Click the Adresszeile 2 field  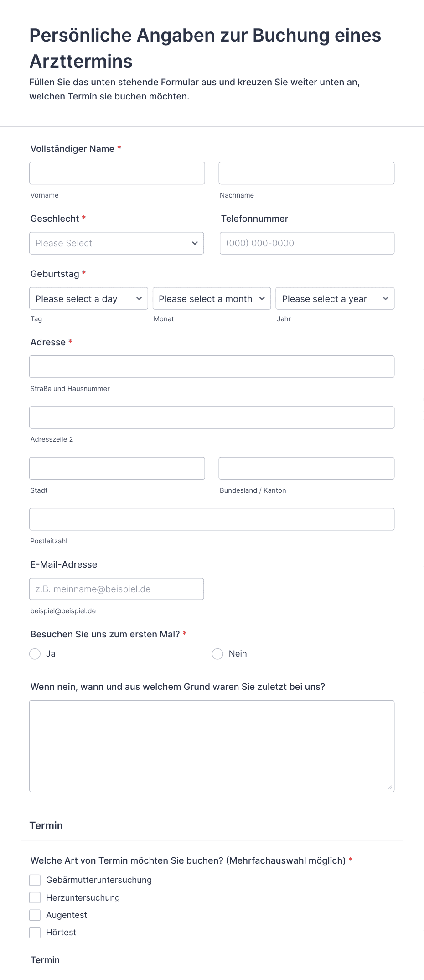(x=212, y=417)
